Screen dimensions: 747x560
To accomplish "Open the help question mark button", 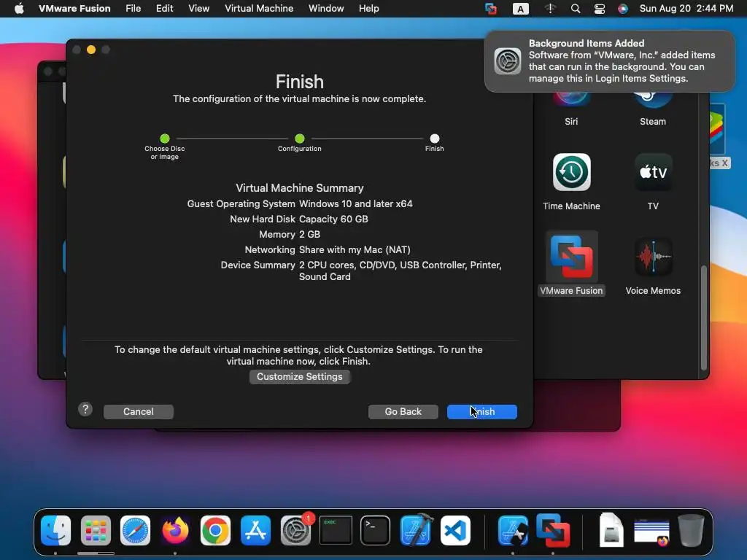I will 85,409.
